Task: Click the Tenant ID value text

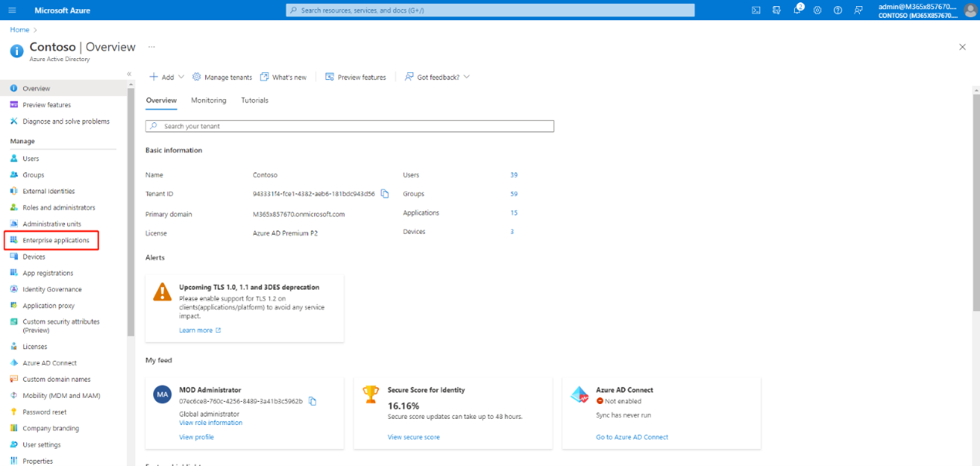Action: 314,194
